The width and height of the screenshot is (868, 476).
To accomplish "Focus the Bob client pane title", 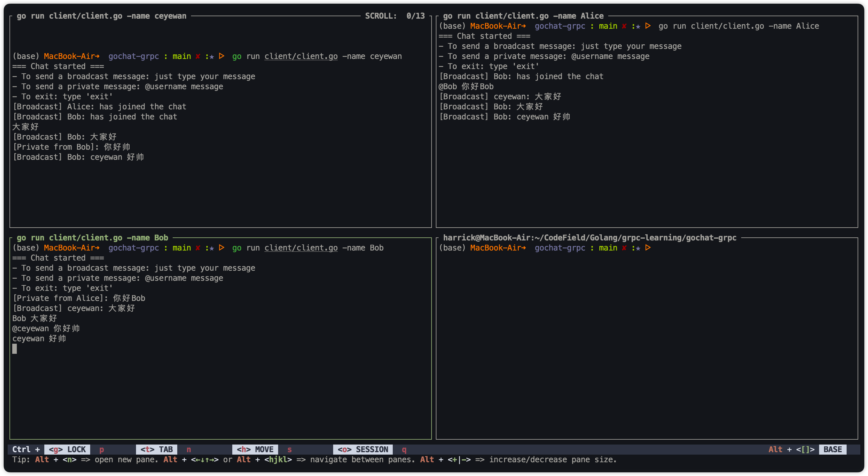I will (92, 237).
